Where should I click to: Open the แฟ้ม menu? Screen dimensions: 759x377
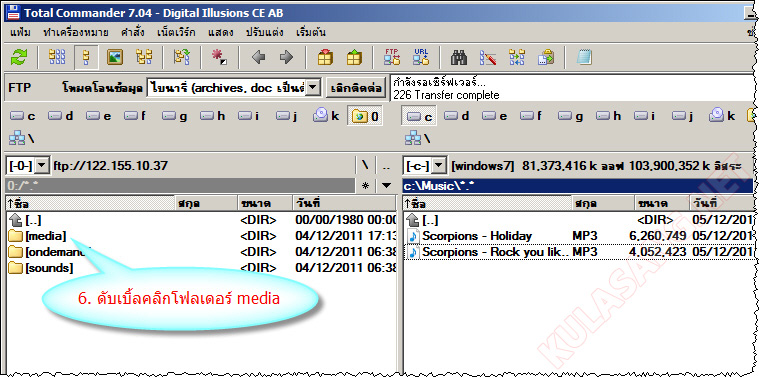coord(20,33)
